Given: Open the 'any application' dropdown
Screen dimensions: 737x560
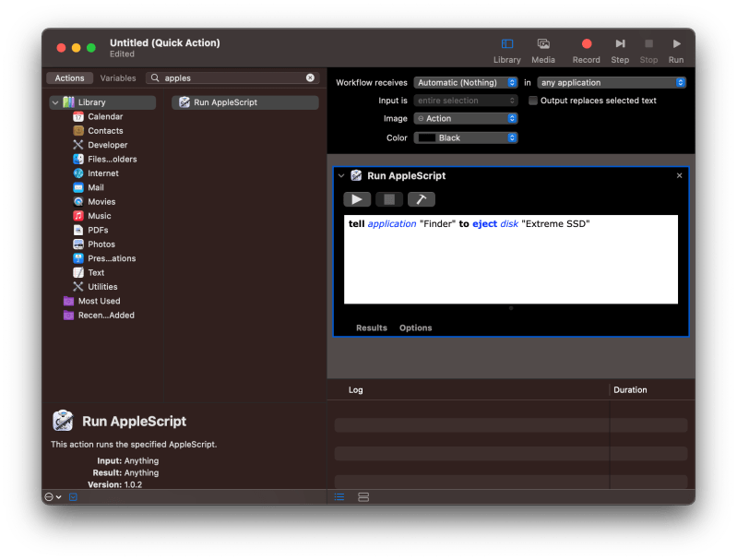Looking at the screenshot, I should tap(612, 83).
